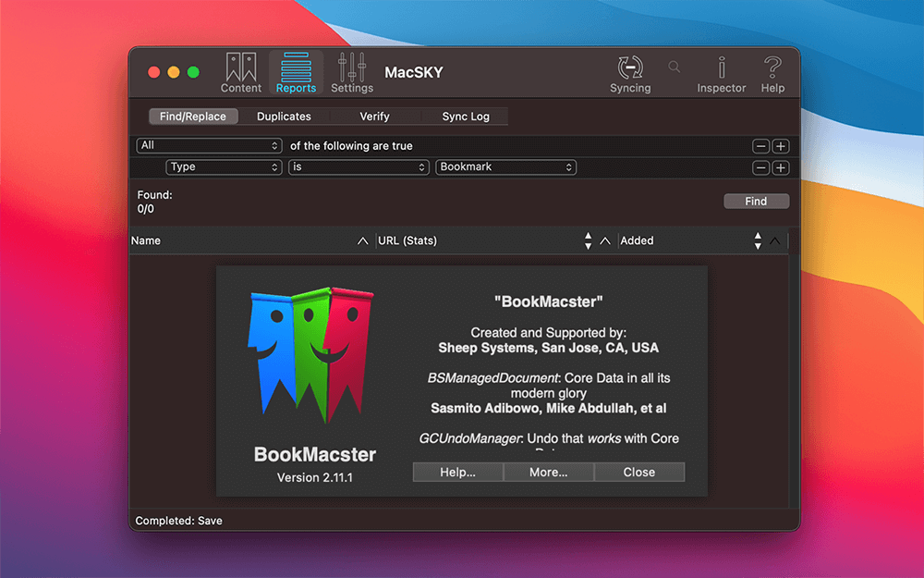Click the green zoom window button
The width and height of the screenshot is (924, 578).
pyautogui.click(x=193, y=72)
